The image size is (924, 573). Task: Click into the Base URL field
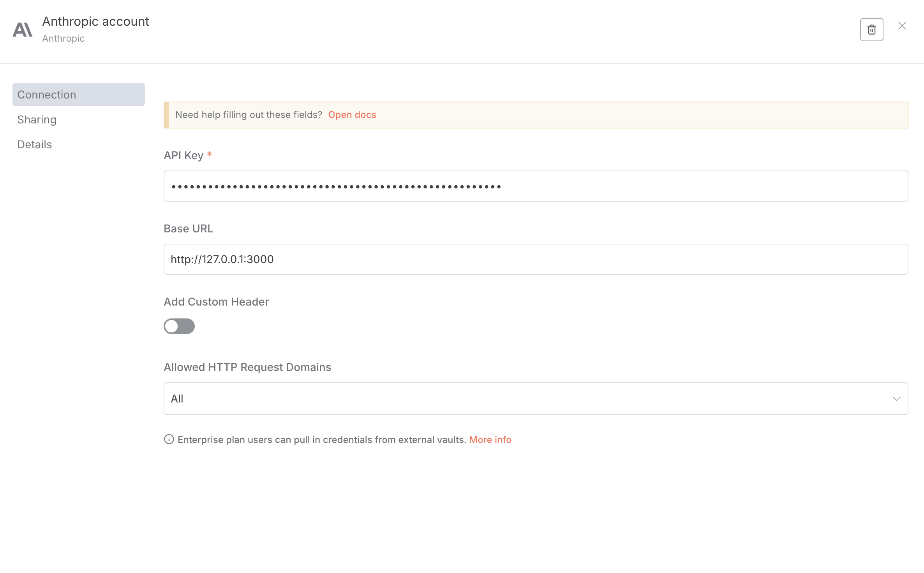[535, 259]
